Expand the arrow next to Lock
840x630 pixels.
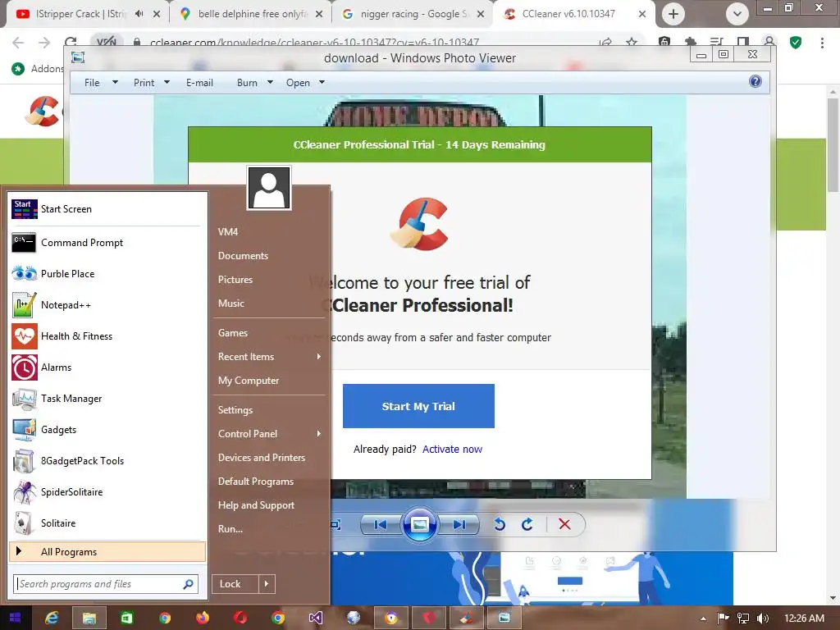coord(267,584)
